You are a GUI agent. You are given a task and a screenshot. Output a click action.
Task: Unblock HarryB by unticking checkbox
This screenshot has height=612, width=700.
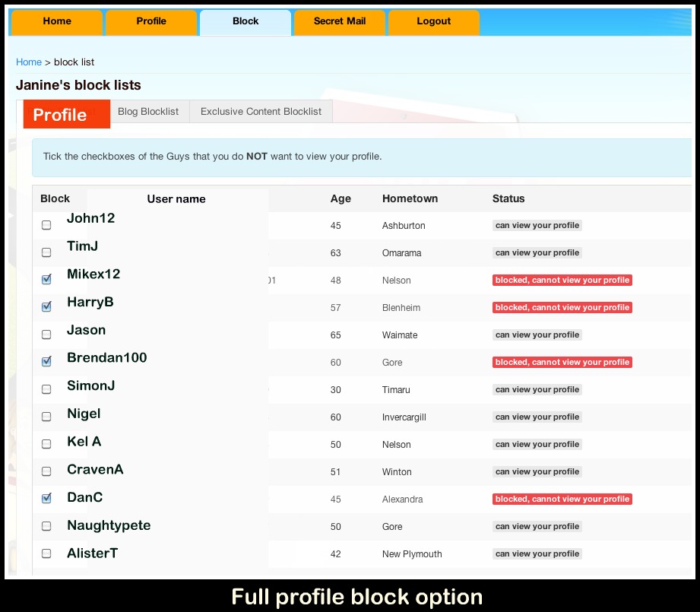[46, 307]
